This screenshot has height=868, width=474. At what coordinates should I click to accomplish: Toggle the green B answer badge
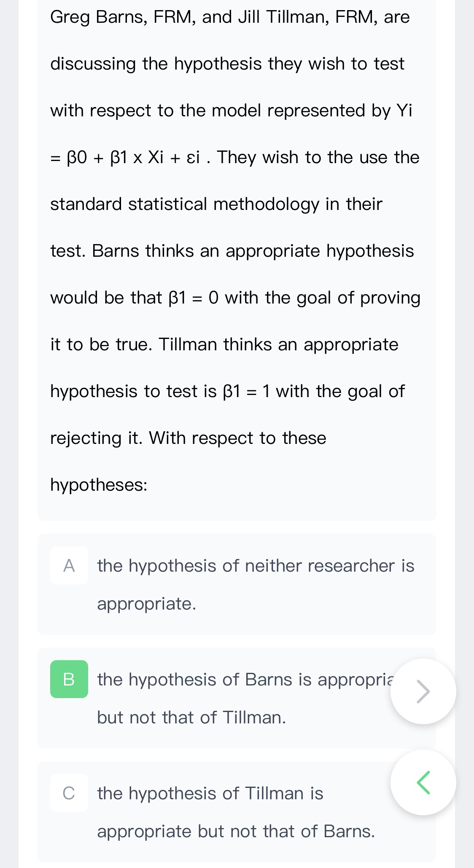pos(69,679)
